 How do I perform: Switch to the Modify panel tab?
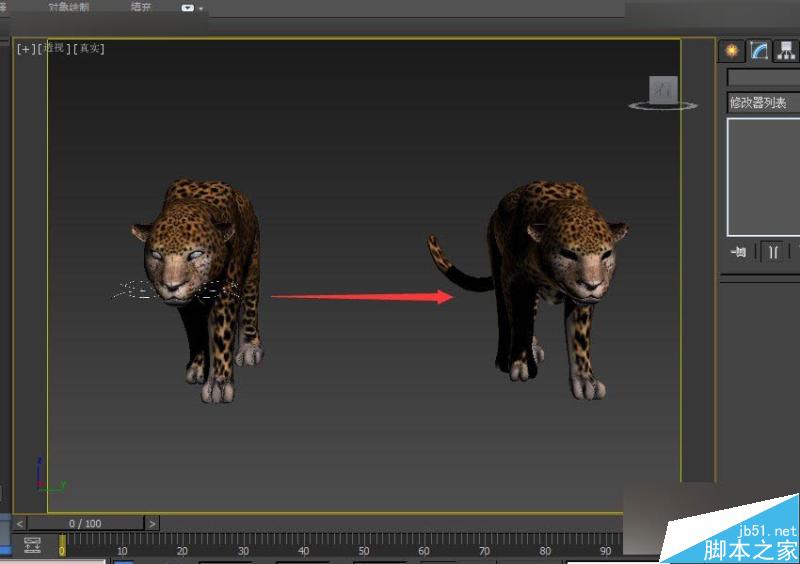(x=759, y=51)
